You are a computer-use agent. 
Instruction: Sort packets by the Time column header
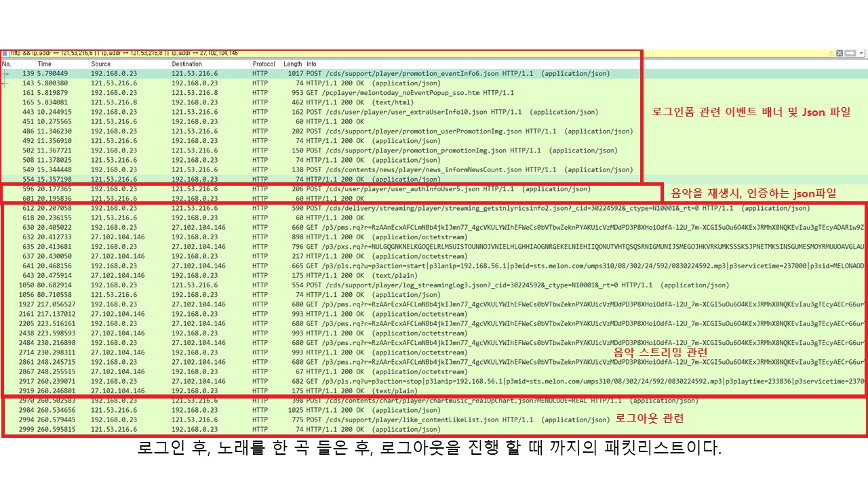(62, 64)
